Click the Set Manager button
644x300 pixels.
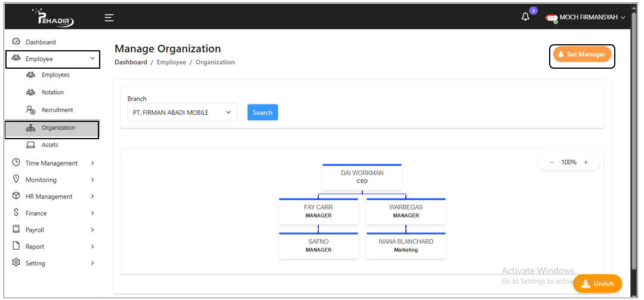pos(582,54)
